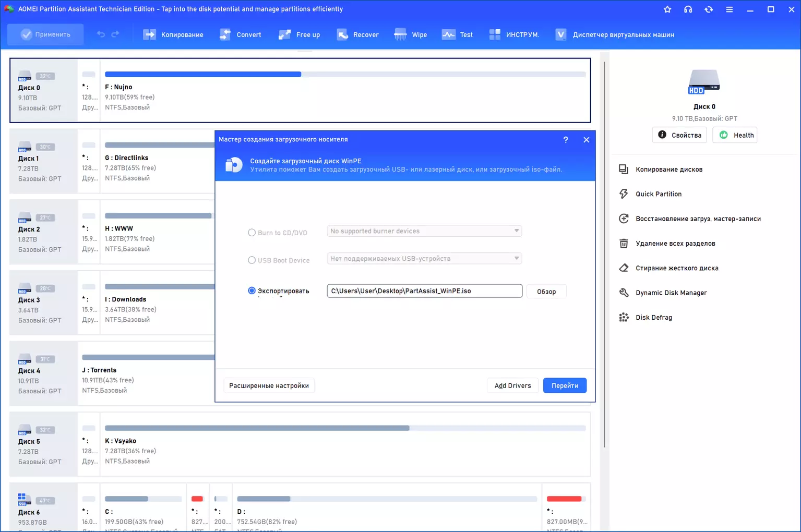The width and height of the screenshot is (801, 532).
Task: Choose Quick Partition in the sidebar
Action: [659, 194]
